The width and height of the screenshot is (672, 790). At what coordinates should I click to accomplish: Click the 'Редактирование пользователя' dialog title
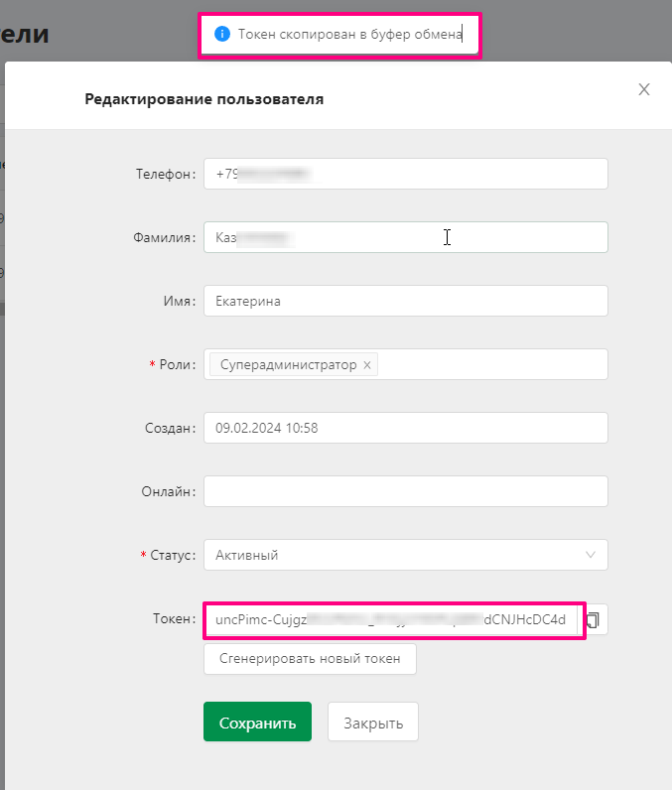tap(204, 99)
